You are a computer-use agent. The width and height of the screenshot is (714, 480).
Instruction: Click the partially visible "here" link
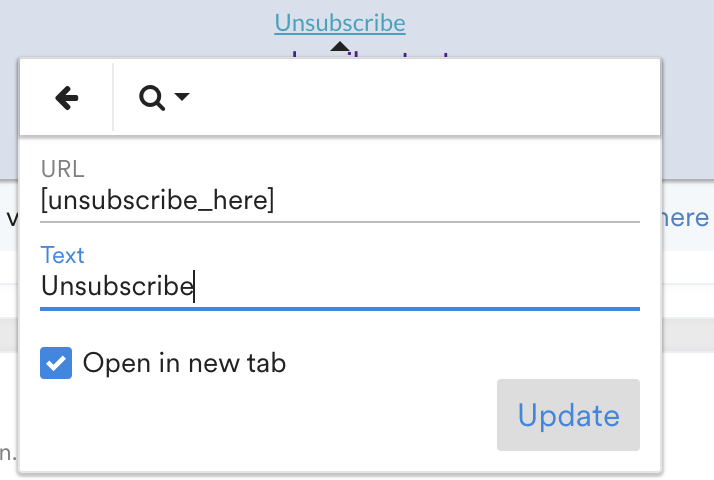(686, 218)
